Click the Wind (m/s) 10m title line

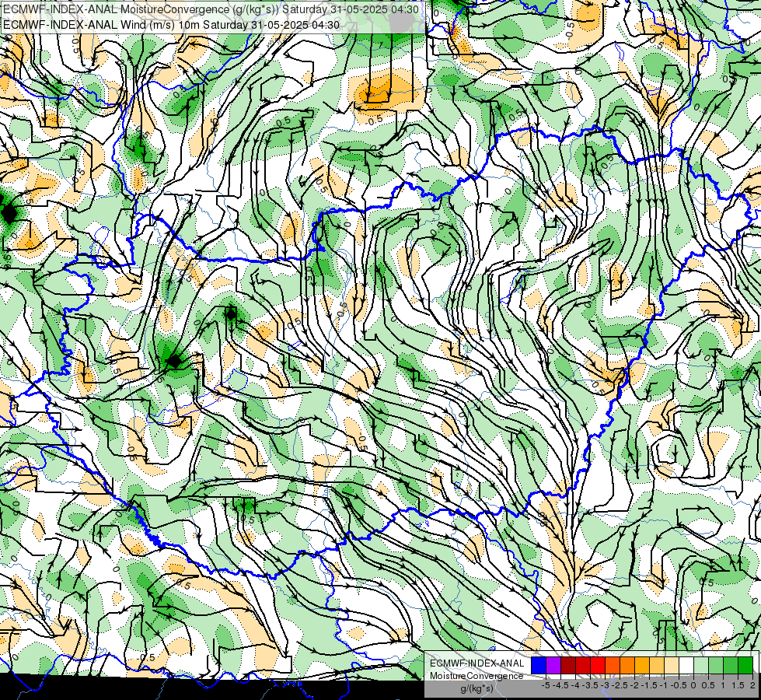click(171, 25)
